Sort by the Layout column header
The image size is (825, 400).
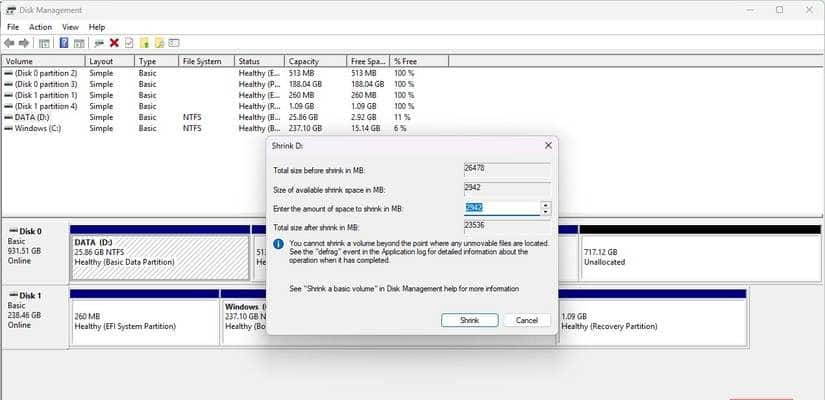(109, 61)
